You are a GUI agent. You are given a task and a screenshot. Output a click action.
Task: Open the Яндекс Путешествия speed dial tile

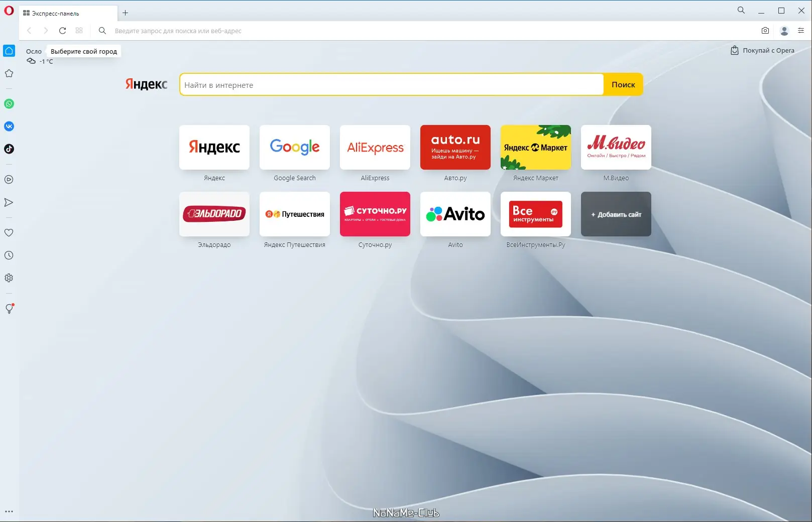(x=295, y=214)
